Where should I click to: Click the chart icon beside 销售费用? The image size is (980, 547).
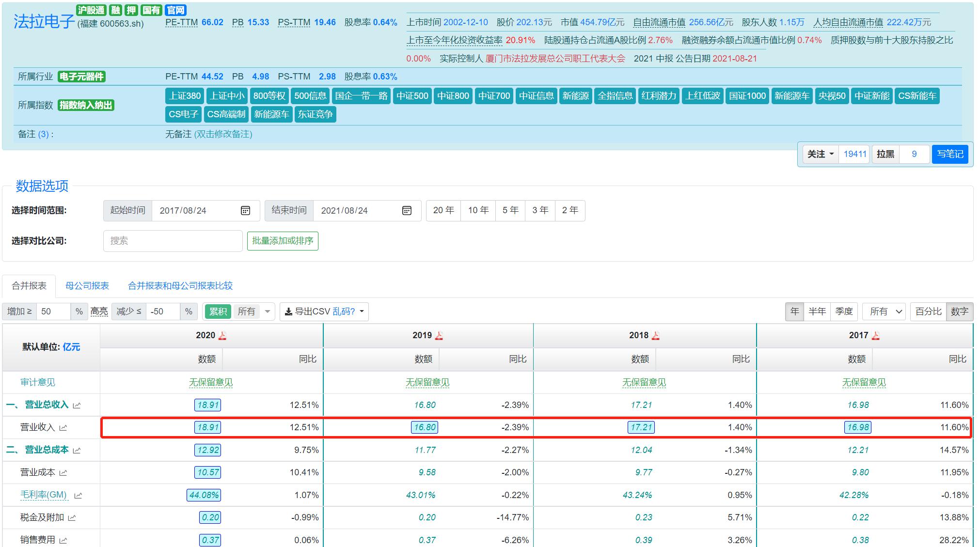coord(63,540)
